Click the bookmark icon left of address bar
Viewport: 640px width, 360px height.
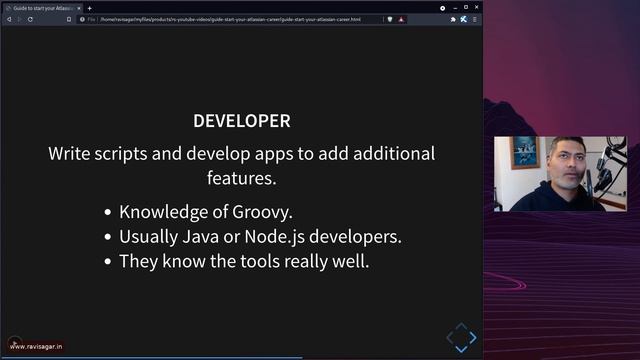(x=69, y=19)
